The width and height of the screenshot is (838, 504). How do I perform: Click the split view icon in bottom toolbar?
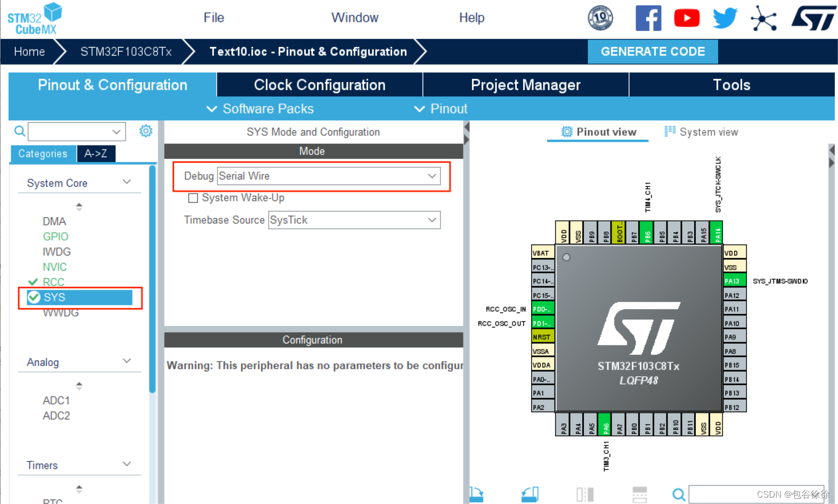tap(585, 495)
